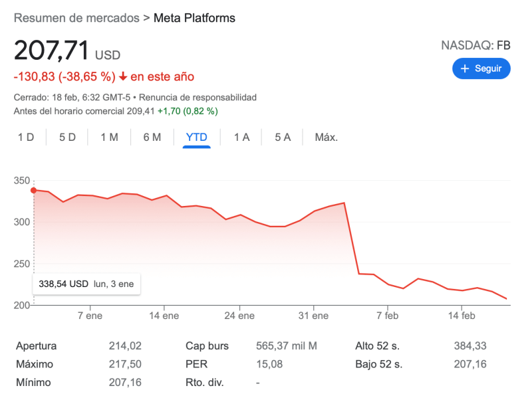Select the YTD range tab
This screenshot has height=402, width=532.
tap(197, 138)
